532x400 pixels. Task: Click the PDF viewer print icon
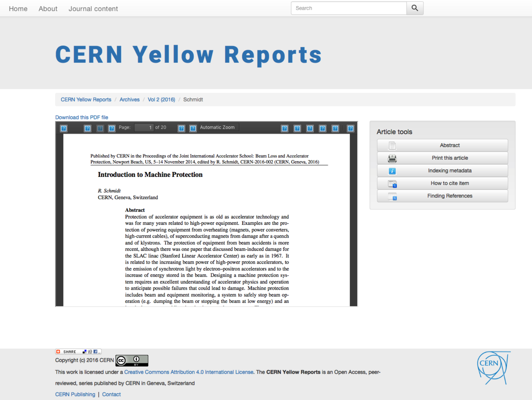tap(310, 128)
